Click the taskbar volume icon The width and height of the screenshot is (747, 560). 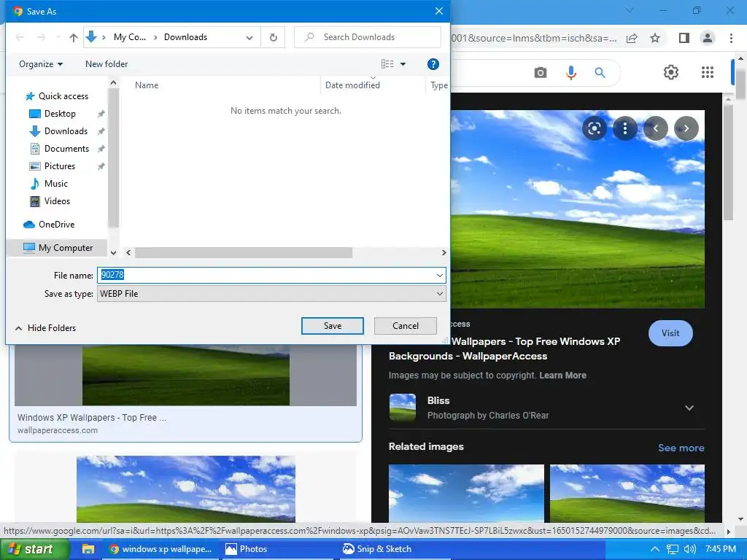coord(689,549)
